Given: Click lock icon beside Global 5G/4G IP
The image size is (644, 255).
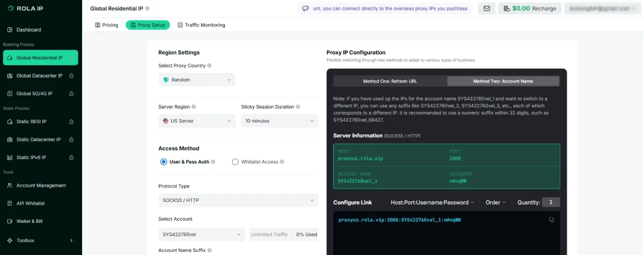Looking at the screenshot, I should point(71,94).
